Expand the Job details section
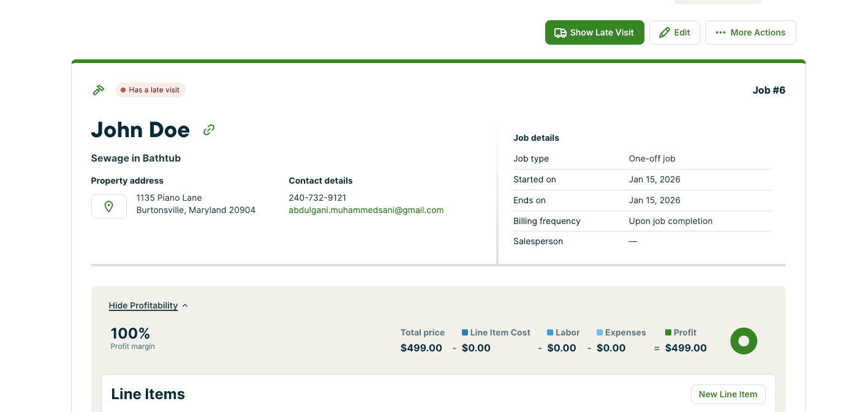The image size is (868, 412). 536,138
